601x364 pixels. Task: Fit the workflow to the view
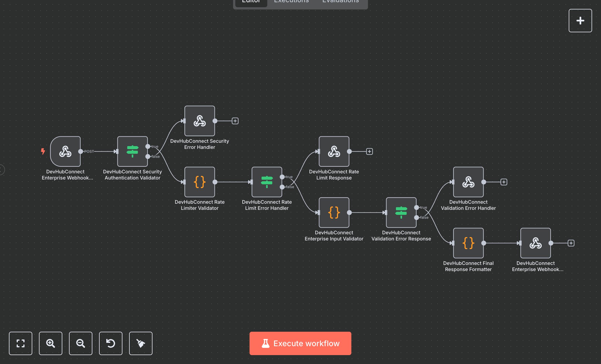21,343
